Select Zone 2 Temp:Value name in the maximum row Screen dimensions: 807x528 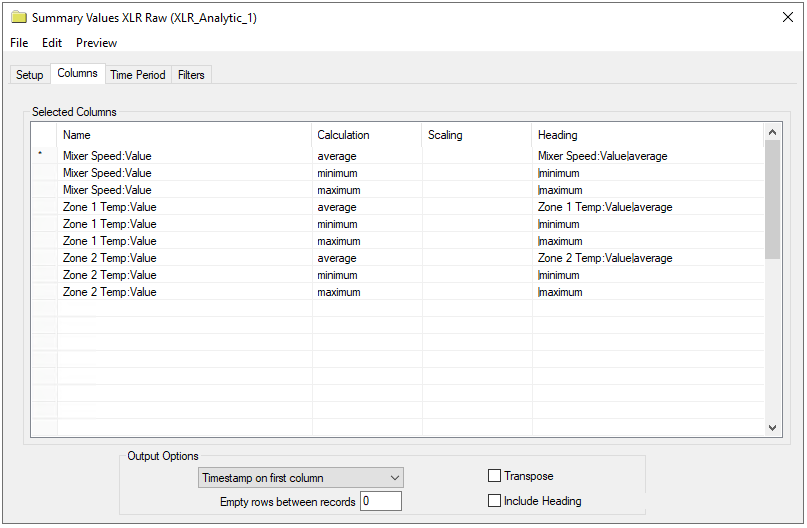[110, 292]
